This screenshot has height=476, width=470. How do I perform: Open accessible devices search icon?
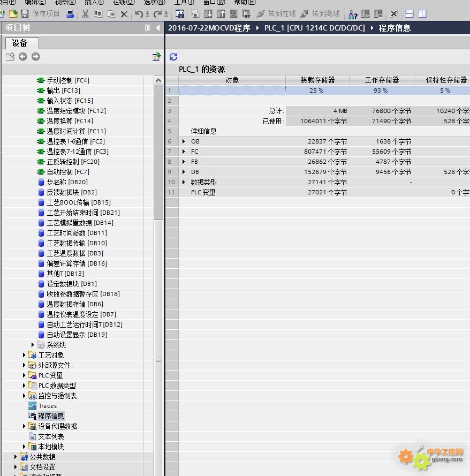(353, 14)
